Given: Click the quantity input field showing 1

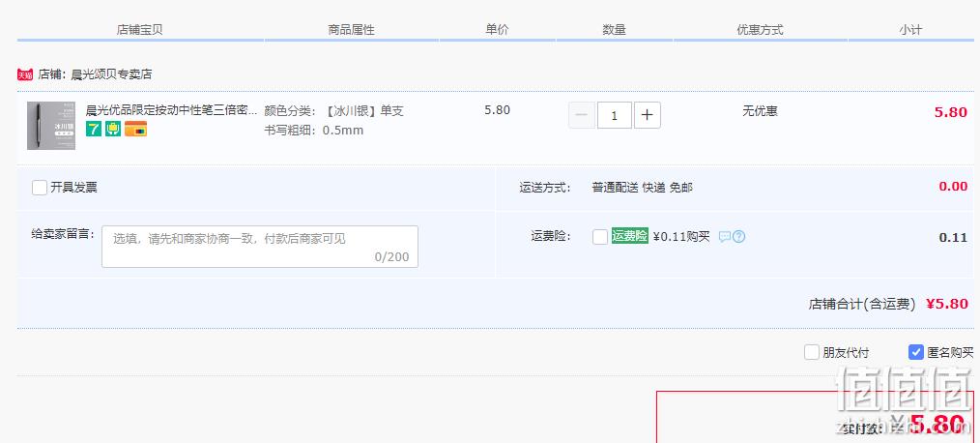Looking at the screenshot, I should click(615, 115).
